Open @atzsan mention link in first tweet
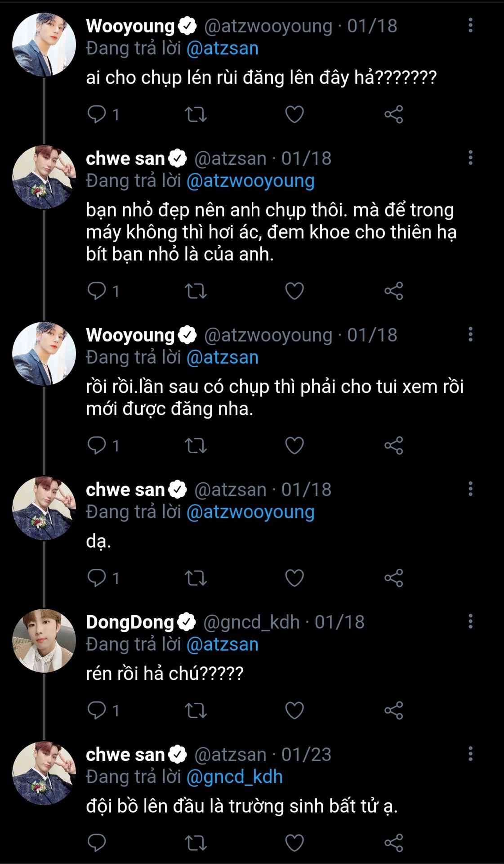The width and height of the screenshot is (504, 864). point(222,49)
